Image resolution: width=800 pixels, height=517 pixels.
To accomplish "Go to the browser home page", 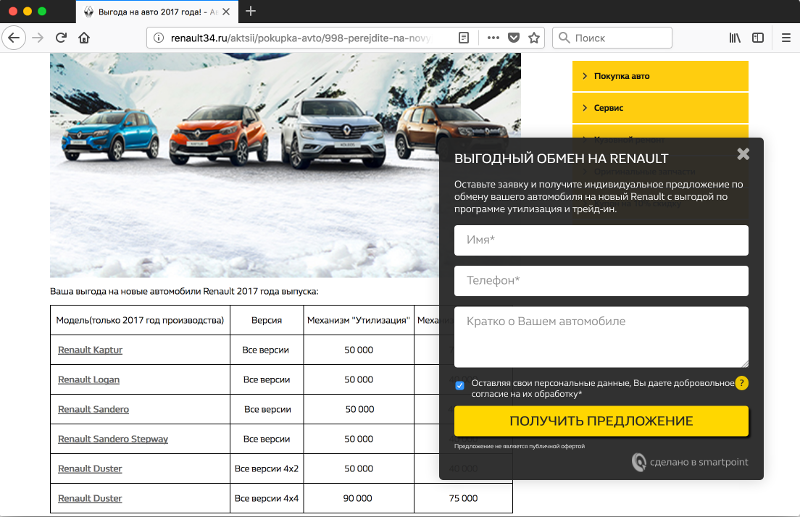I will tap(84, 37).
